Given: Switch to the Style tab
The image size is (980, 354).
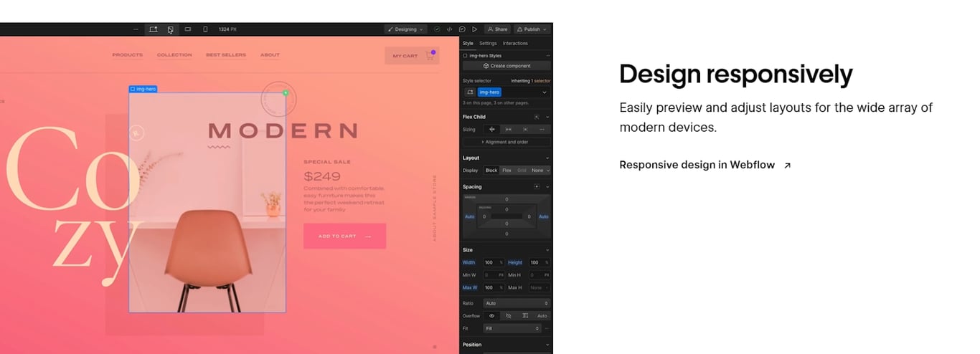Looking at the screenshot, I should (x=468, y=43).
